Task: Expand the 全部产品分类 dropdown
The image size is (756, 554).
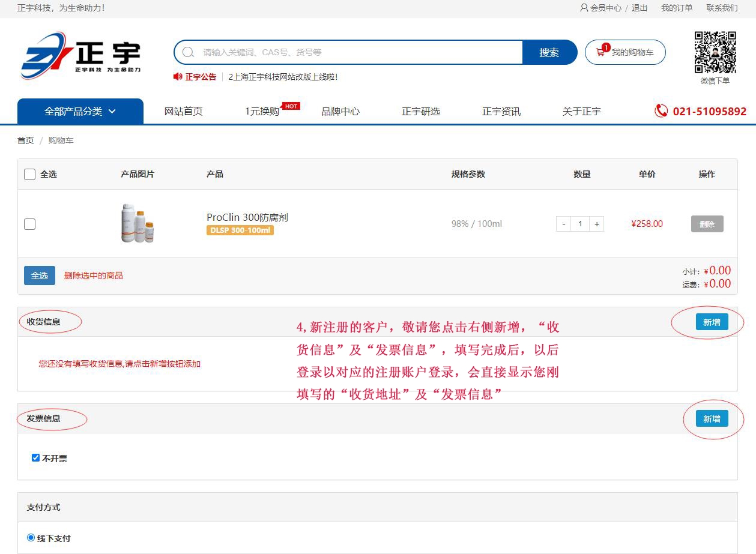Action: pyautogui.click(x=80, y=112)
